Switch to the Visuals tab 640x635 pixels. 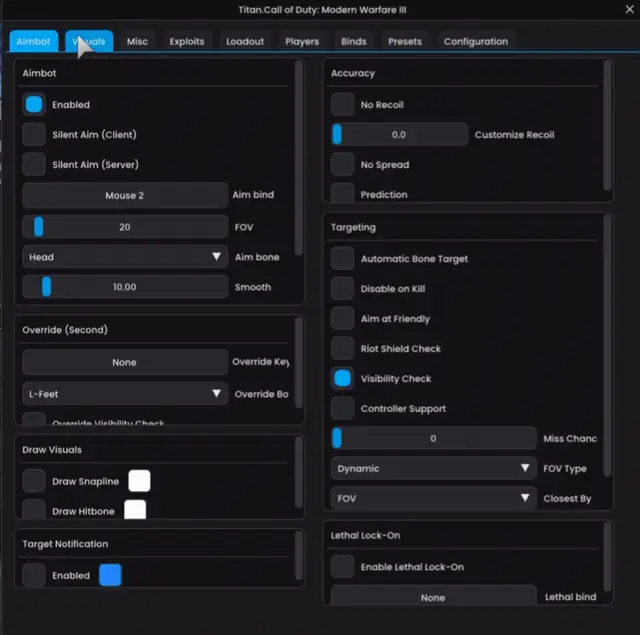pyautogui.click(x=89, y=41)
